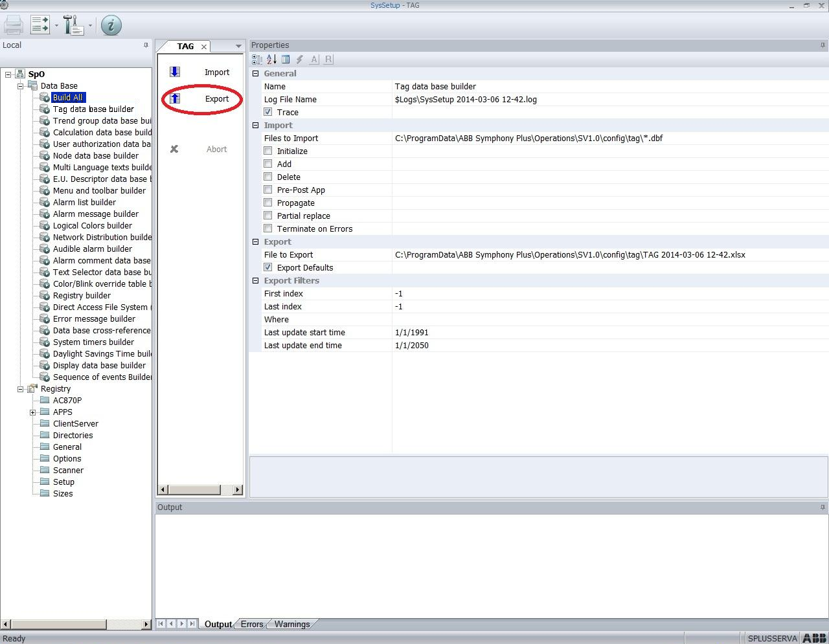The height and width of the screenshot is (644, 829).
Task: Click the property pages icon in Properties toolbar
Action: pyautogui.click(x=285, y=59)
